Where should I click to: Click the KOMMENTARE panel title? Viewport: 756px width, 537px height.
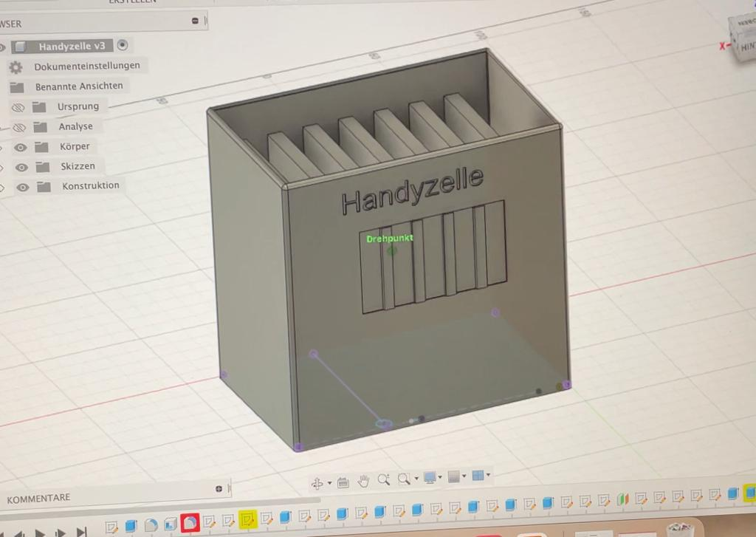(x=38, y=499)
